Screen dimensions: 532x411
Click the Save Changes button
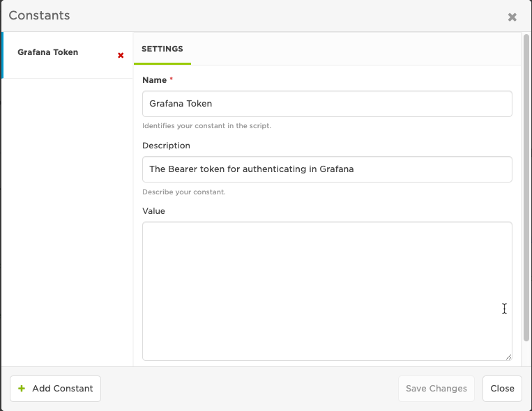tap(436, 389)
